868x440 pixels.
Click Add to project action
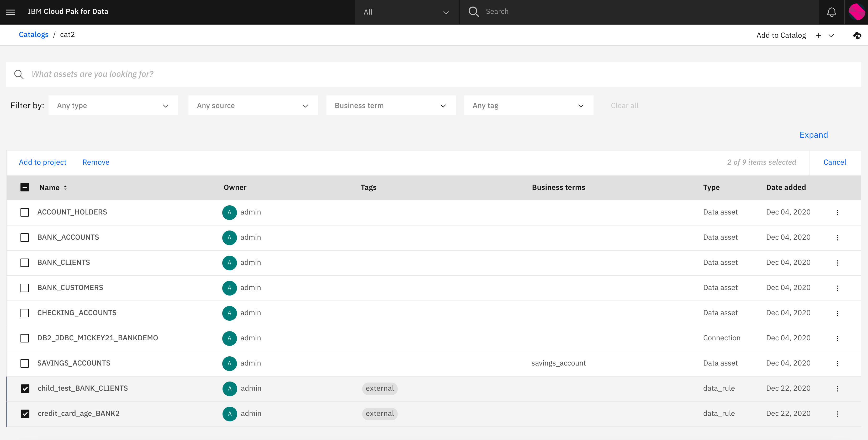click(x=43, y=162)
